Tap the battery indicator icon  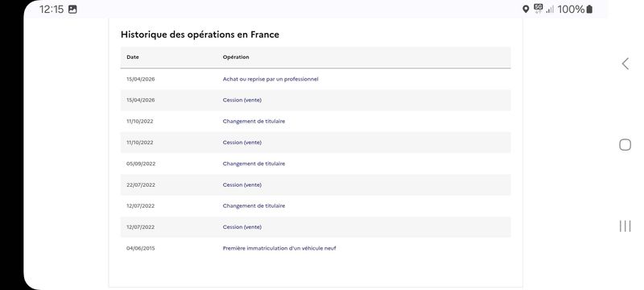pos(589,9)
